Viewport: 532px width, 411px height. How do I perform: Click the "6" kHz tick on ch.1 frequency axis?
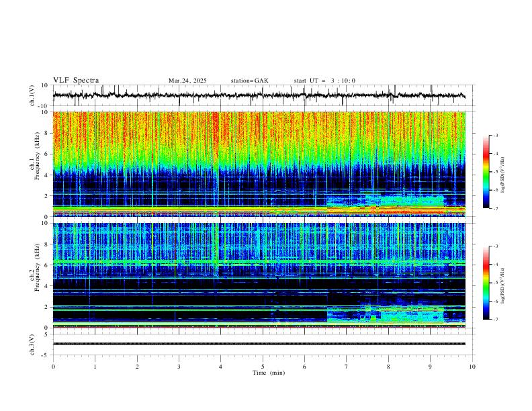[x=46, y=154]
